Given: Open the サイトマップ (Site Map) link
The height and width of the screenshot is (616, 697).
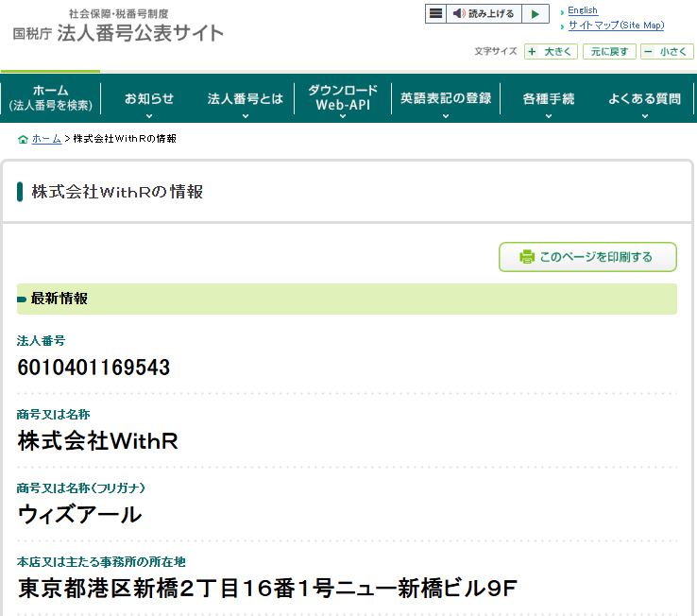Looking at the screenshot, I should 616,26.
